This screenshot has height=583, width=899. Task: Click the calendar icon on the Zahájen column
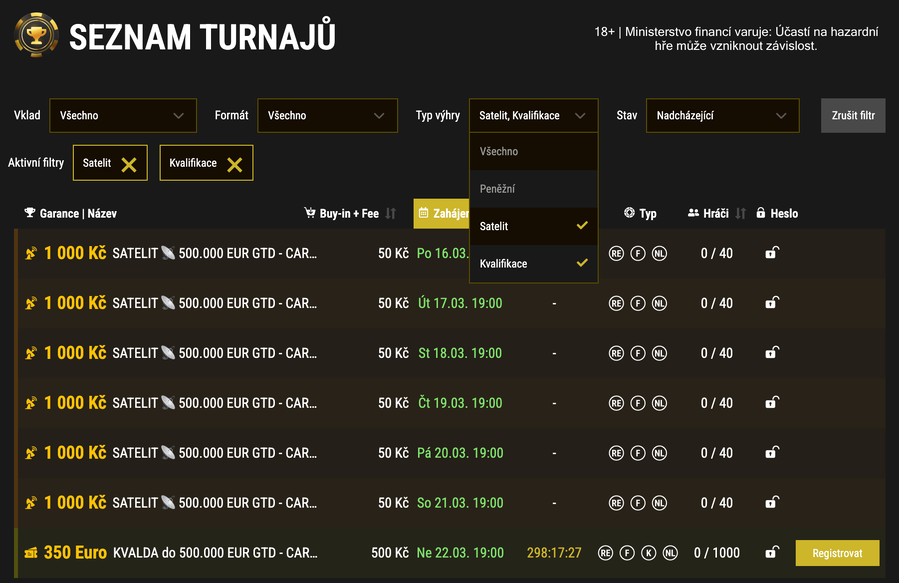425,213
